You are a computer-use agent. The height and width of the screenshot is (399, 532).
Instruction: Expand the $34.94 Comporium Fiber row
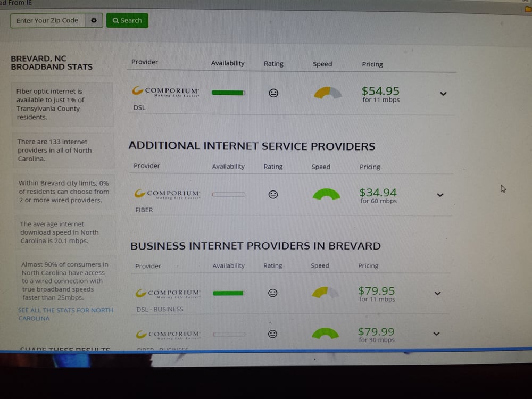click(440, 195)
